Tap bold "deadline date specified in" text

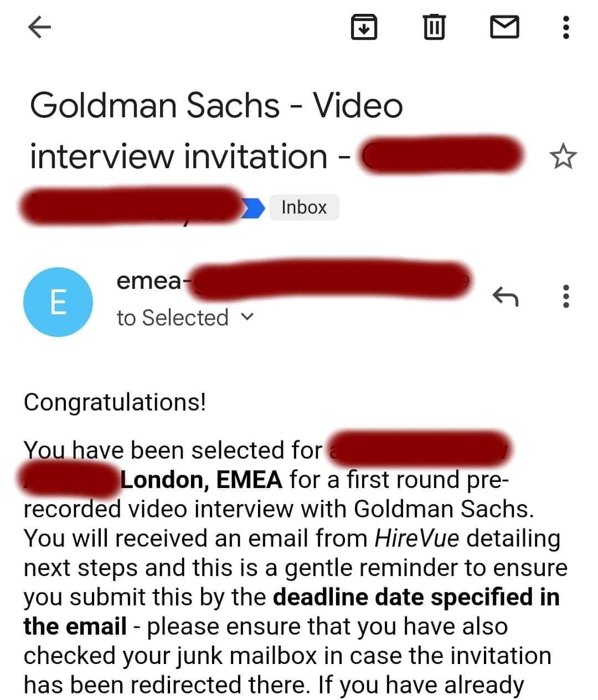click(416, 597)
